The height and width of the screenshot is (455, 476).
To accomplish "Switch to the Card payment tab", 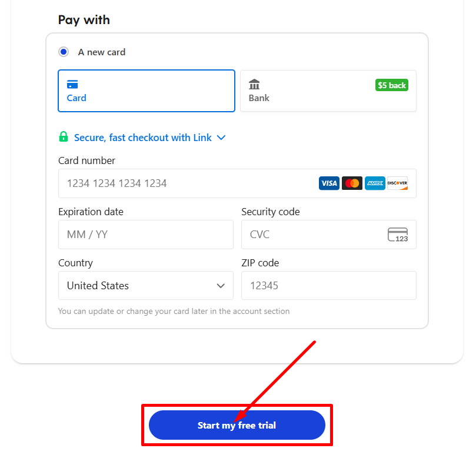I will click(x=147, y=91).
